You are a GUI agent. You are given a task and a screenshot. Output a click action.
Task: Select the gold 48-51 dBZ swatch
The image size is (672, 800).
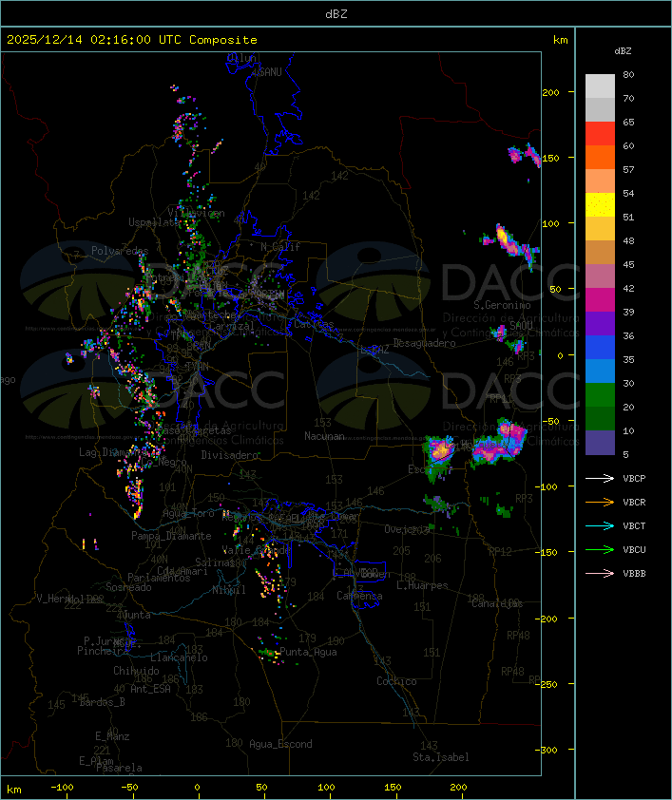(x=600, y=229)
